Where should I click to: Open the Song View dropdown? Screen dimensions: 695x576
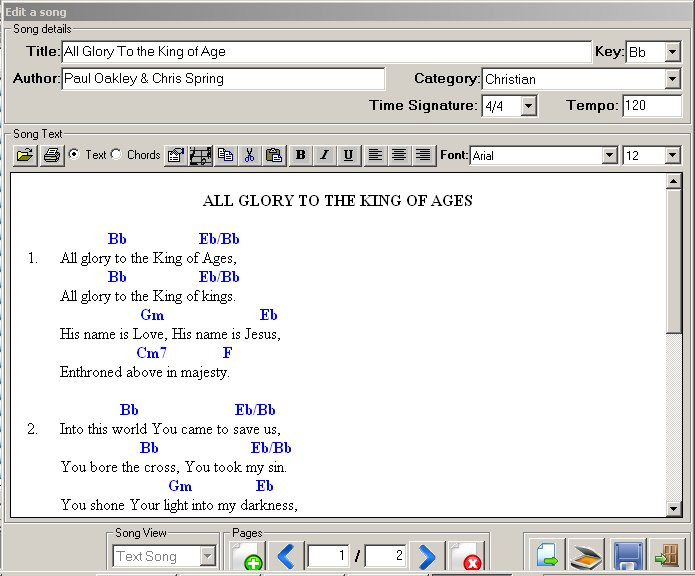[207, 556]
